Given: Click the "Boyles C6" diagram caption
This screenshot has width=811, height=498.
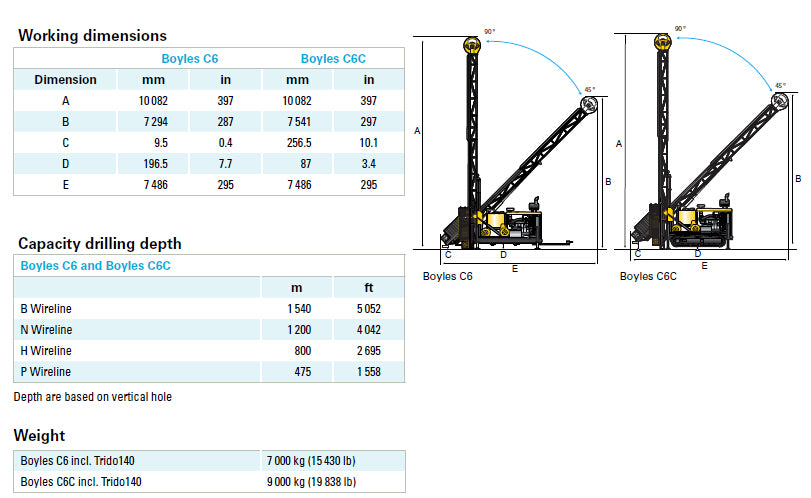Looking at the screenshot, I should click(447, 276).
